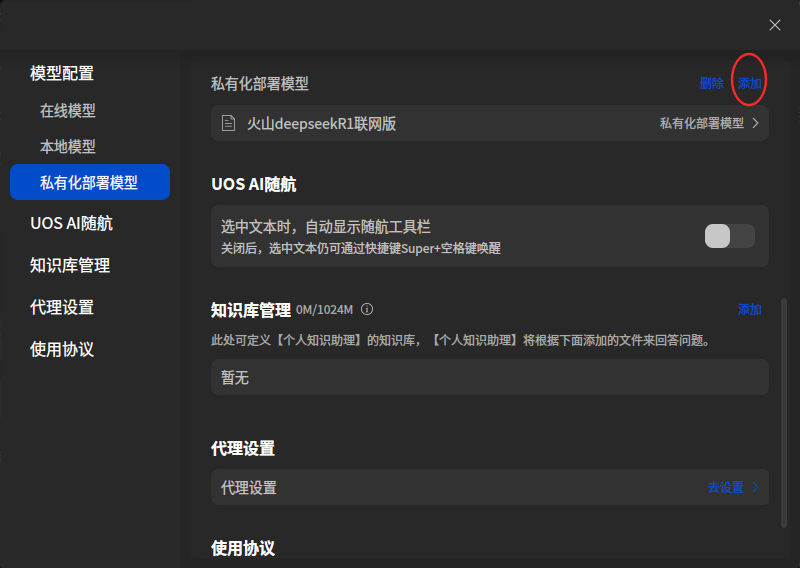Navigate to 代理设置 in the sidebar

point(62,307)
